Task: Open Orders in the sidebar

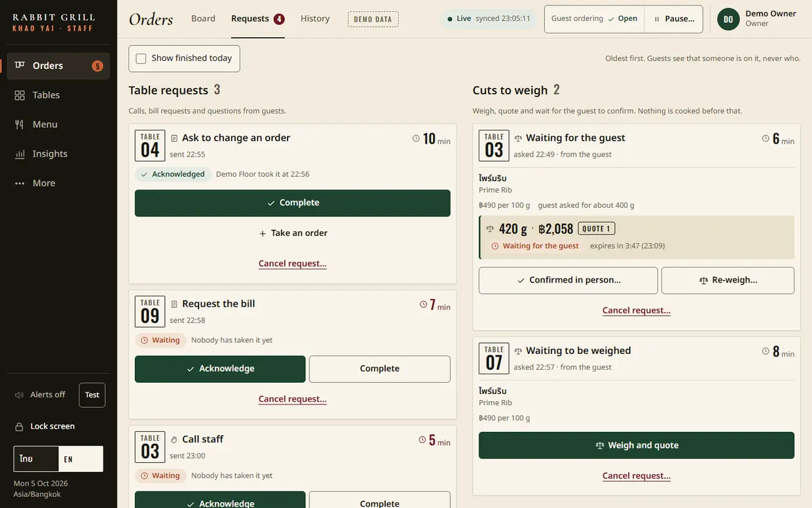Action: click(x=58, y=66)
